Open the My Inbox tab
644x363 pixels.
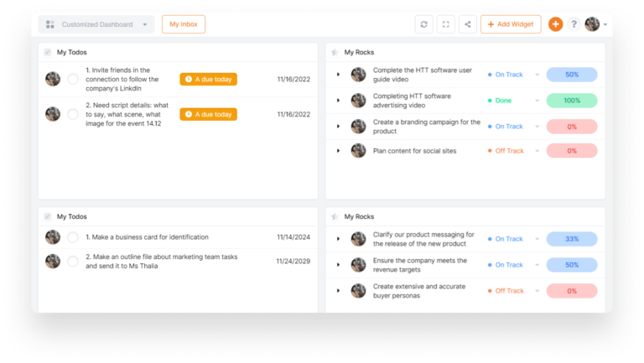pyautogui.click(x=183, y=24)
